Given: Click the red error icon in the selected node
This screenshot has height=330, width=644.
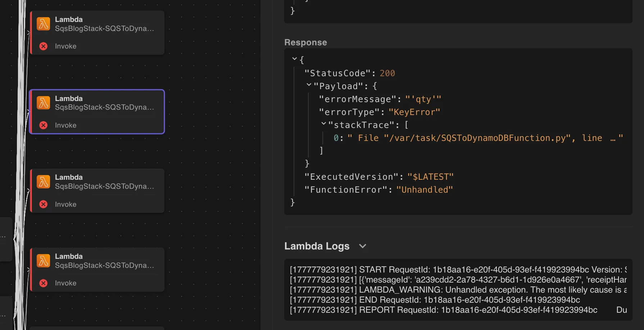Looking at the screenshot, I should (x=44, y=125).
